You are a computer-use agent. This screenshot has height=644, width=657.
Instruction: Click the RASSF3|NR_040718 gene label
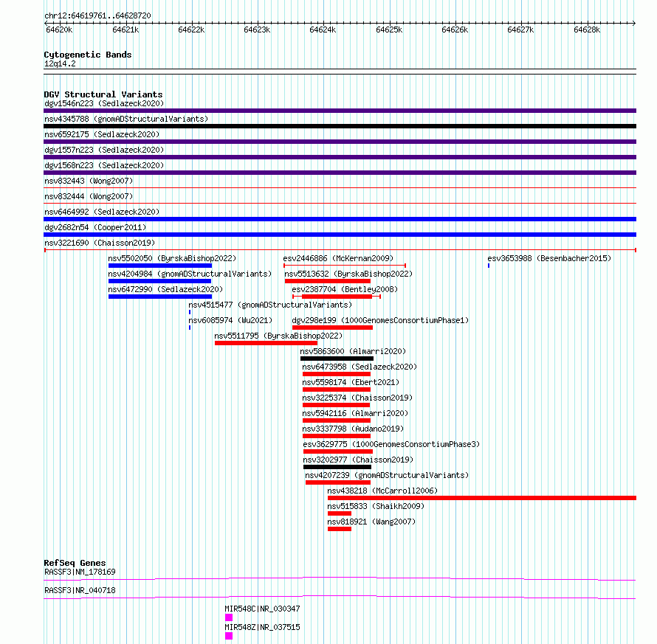coord(80,590)
